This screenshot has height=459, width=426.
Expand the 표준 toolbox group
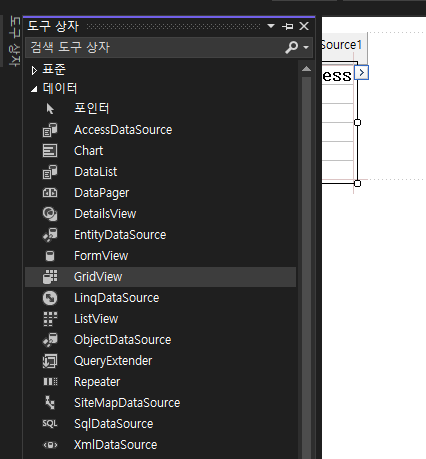(x=34, y=70)
